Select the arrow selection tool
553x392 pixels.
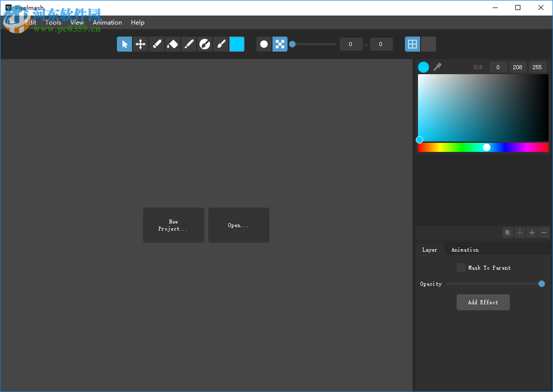point(124,44)
